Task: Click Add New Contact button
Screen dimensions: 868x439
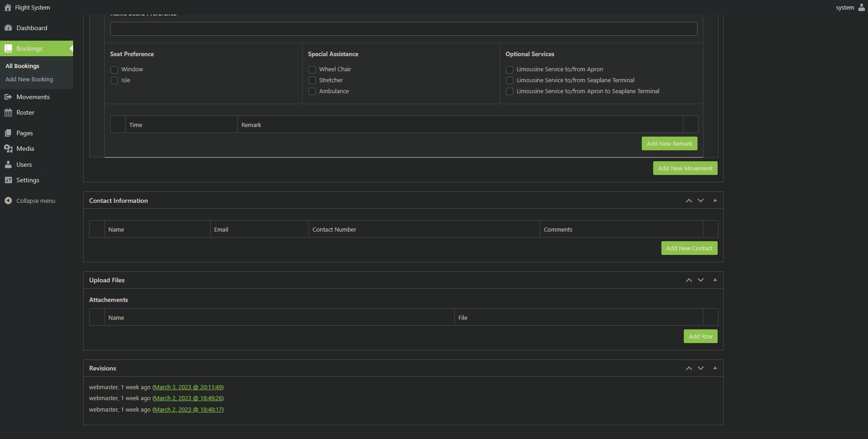Action: pyautogui.click(x=689, y=248)
